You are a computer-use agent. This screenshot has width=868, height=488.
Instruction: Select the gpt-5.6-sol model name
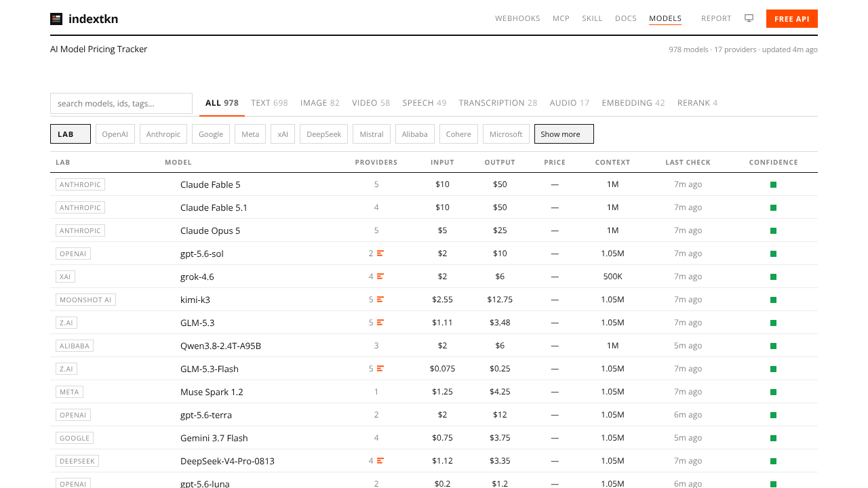point(202,253)
